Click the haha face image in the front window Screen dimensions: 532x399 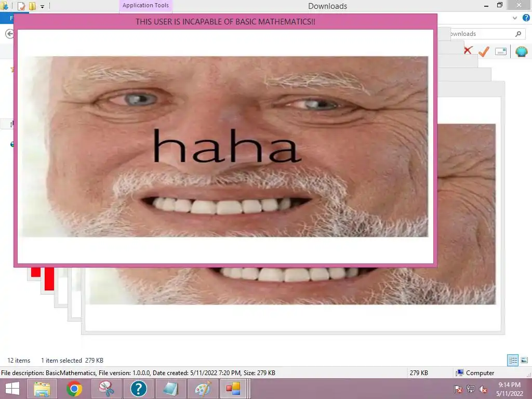pos(225,147)
